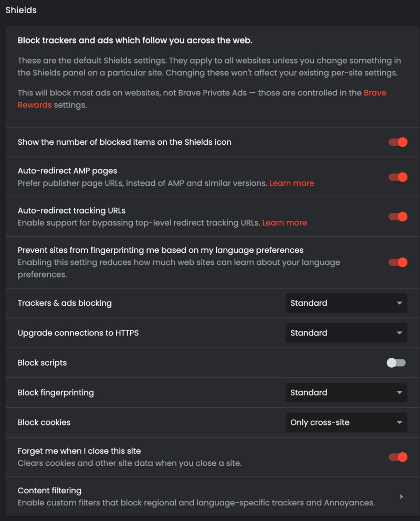420x521 pixels.
Task: Click the Shields section heading
Action: (21, 10)
